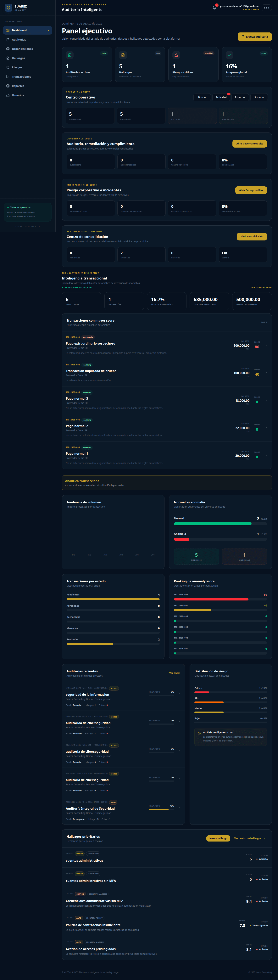Click the TRX-2026-006 red ranking bar
278x980 pixels.
click(x=211, y=599)
